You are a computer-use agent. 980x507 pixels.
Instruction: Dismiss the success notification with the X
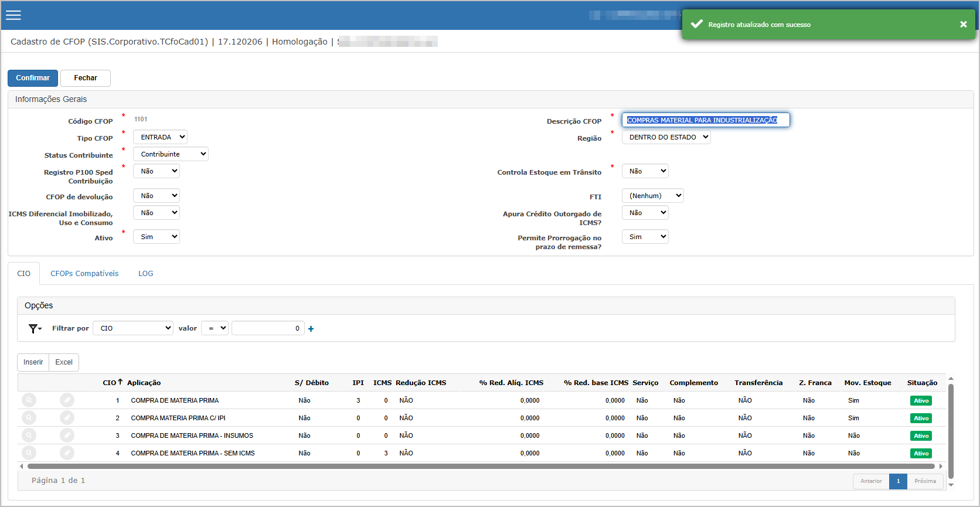click(x=963, y=24)
